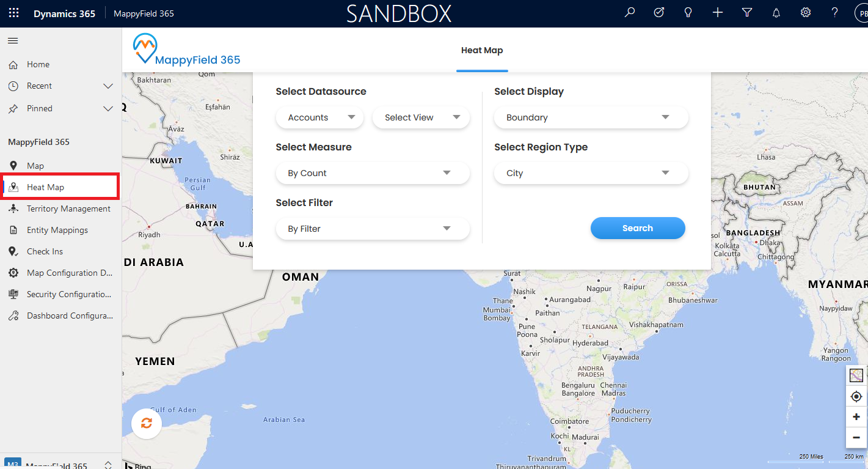Click the search magnifier icon in header
868x469 pixels.
pos(630,12)
